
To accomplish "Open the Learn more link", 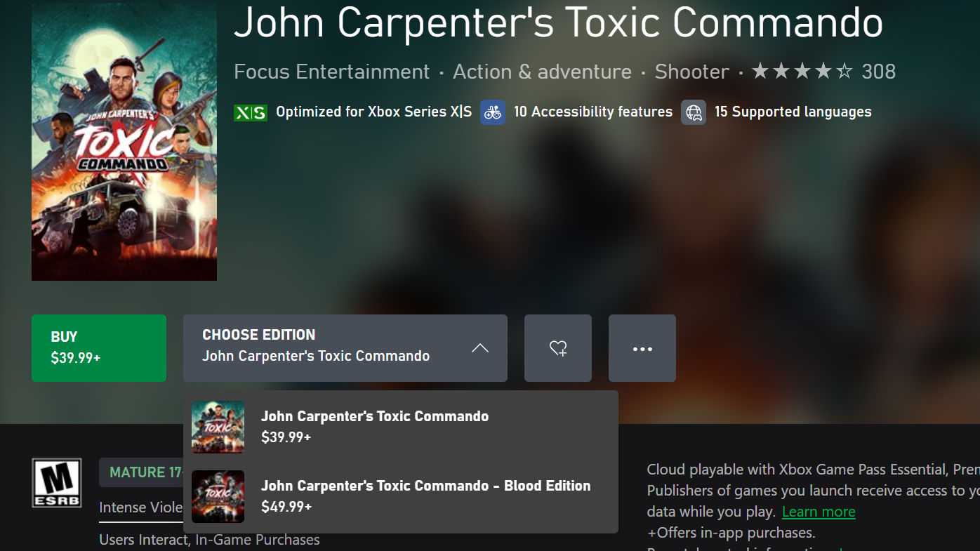I will [819, 512].
